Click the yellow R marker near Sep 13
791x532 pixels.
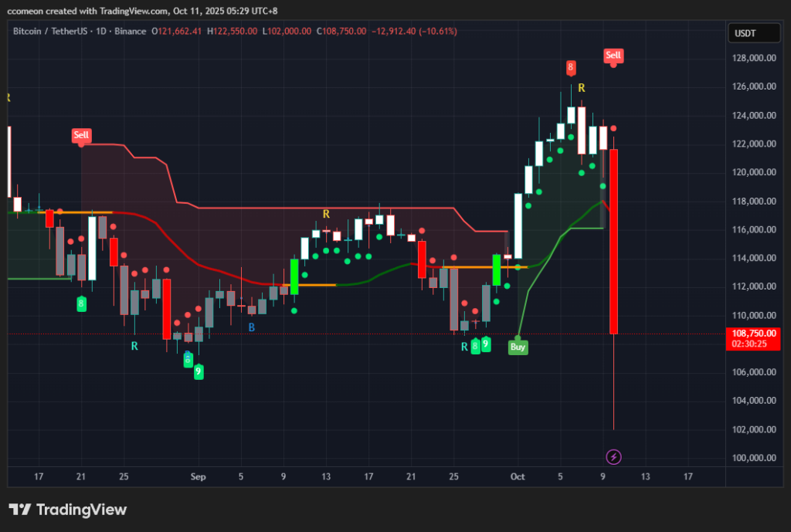click(326, 213)
